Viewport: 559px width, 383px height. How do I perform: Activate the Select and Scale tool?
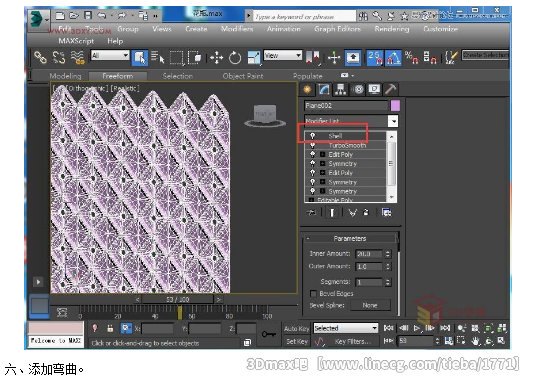click(x=254, y=57)
